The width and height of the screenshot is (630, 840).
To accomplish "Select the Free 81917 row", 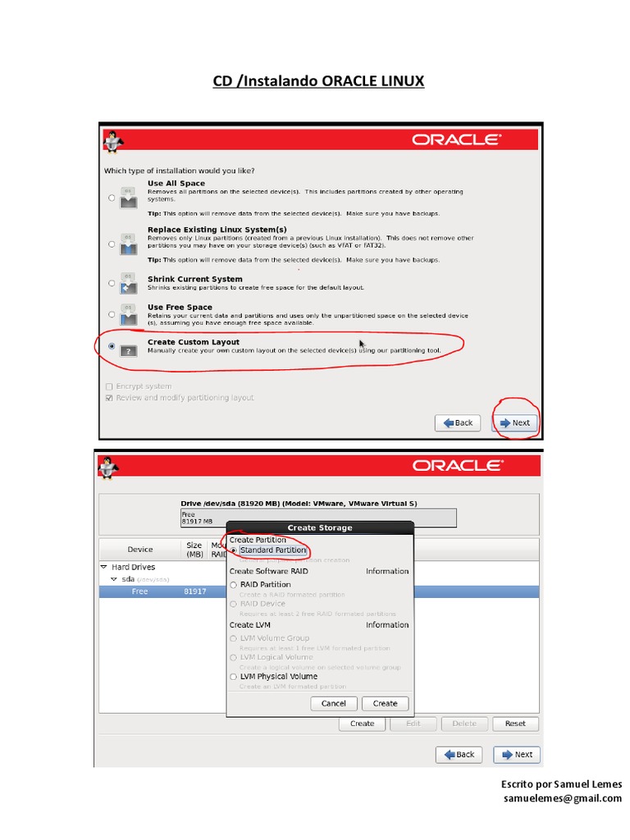I will [x=319, y=591].
